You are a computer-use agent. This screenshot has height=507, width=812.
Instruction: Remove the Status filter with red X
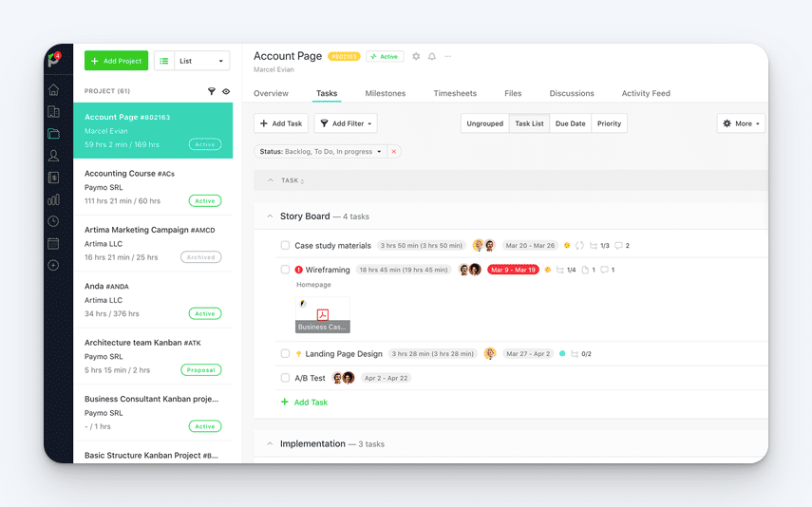tap(393, 152)
